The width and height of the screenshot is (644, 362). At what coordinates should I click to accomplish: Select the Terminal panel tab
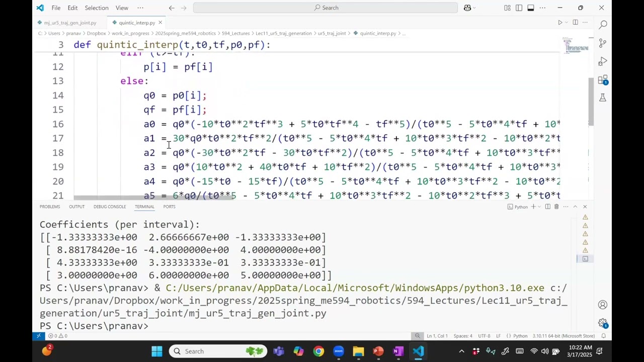[x=144, y=207]
